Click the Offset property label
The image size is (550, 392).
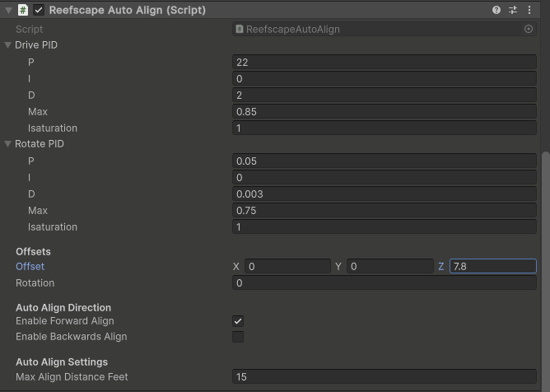pyautogui.click(x=30, y=266)
